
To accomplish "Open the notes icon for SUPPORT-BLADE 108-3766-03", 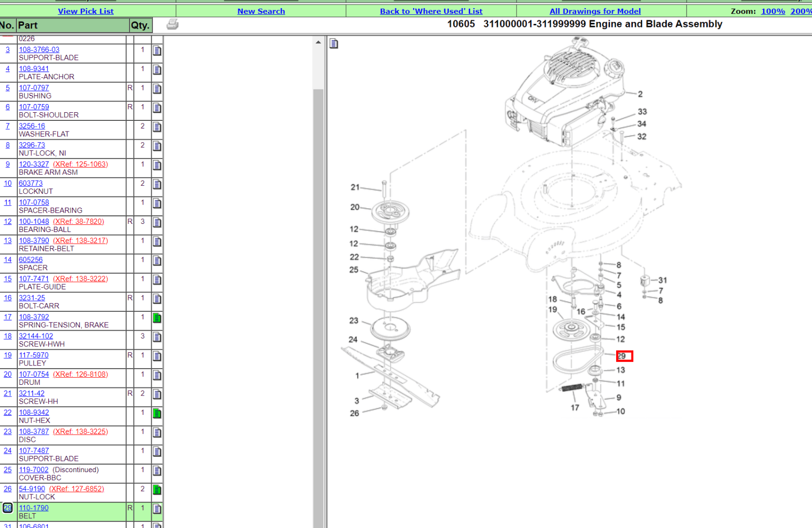I will point(157,51).
